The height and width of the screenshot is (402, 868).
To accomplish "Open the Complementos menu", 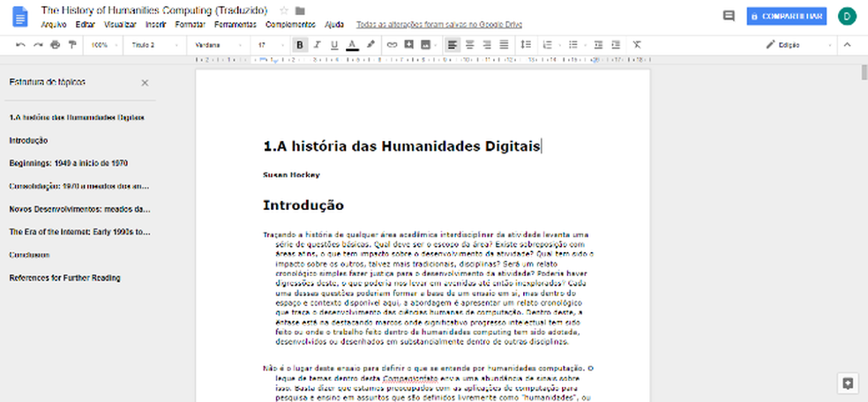I will tap(290, 25).
